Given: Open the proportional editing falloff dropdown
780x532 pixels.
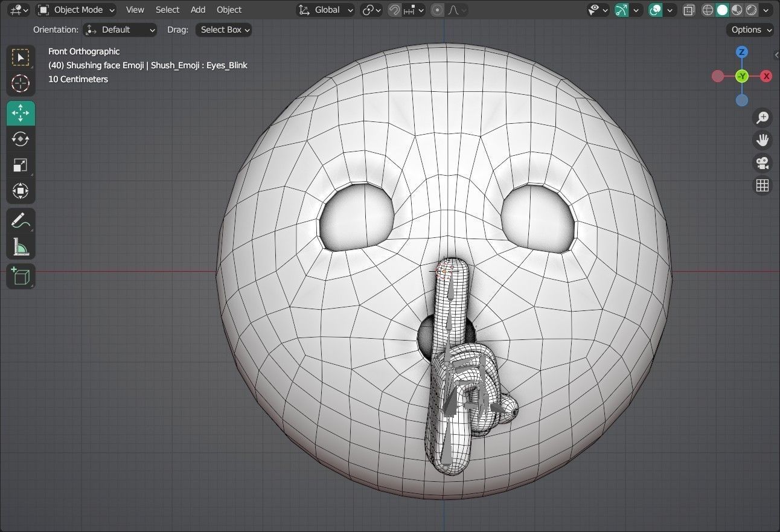Looking at the screenshot, I should pyautogui.click(x=456, y=10).
